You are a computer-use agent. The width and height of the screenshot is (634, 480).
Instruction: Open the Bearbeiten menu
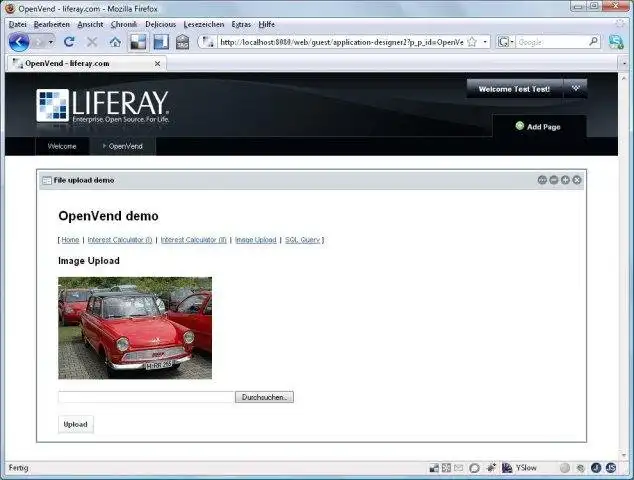(x=52, y=25)
